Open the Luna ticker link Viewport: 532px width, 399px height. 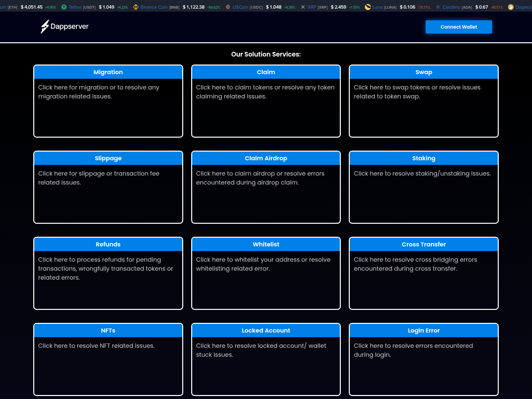pyautogui.click(x=377, y=7)
